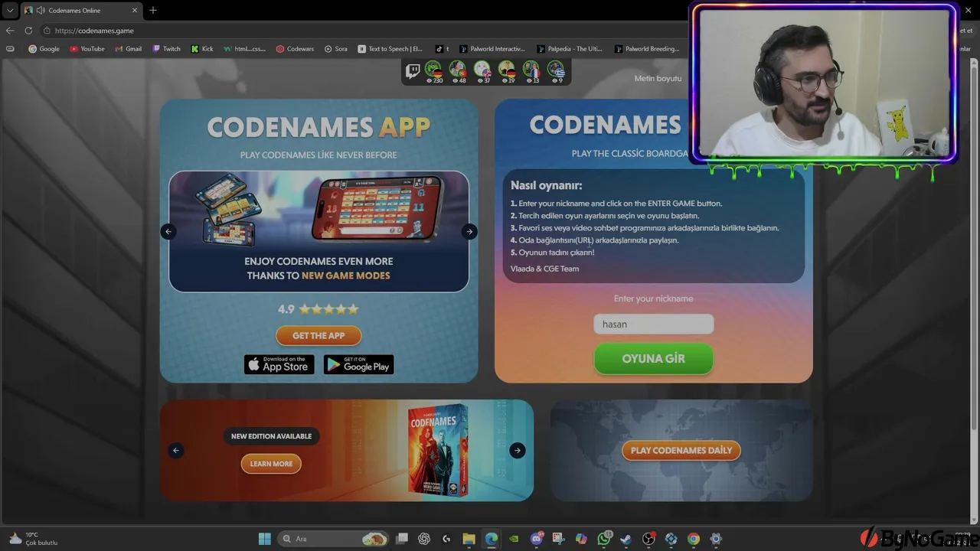980x551 pixels.
Task: Open ChatGPT from the taskbar
Action: [x=424, y=539]
